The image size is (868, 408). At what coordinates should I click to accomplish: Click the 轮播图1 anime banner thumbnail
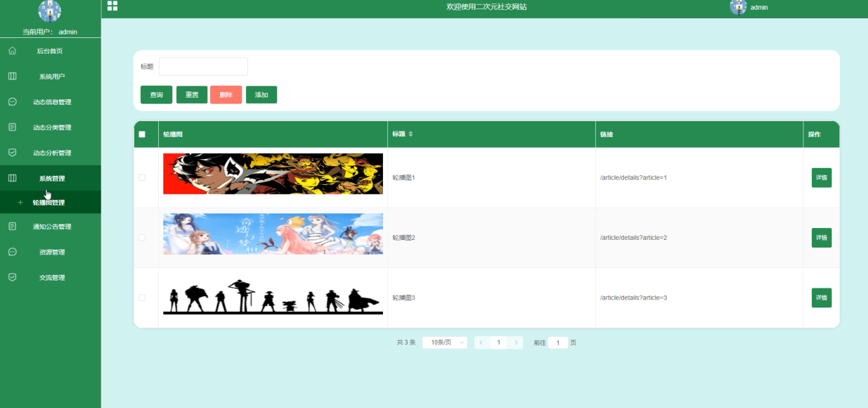[273, 174]
